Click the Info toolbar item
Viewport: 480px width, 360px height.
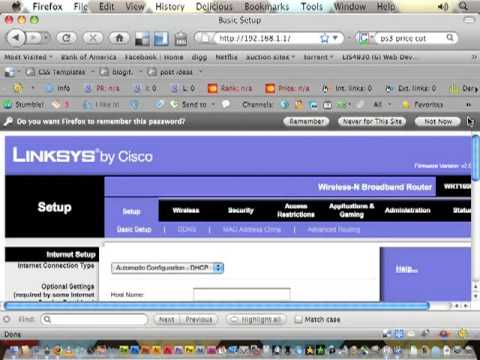tap(58, 88)
